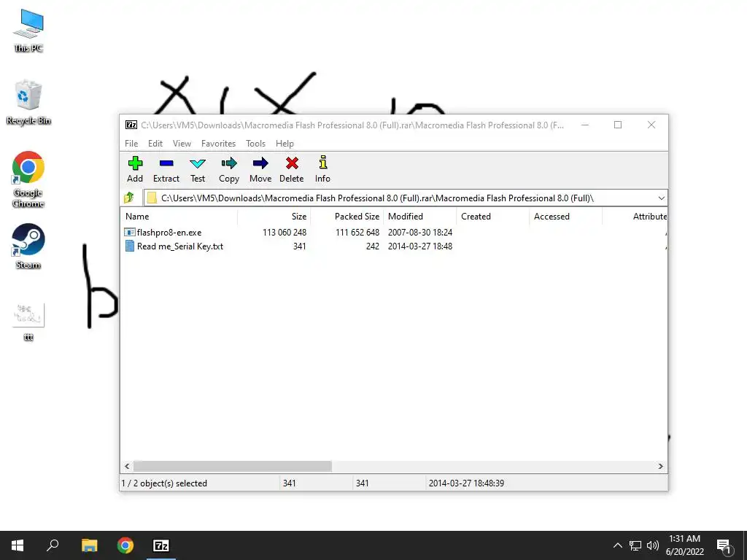
Task: Open the Help menu
Action: [x=285, y=144]
